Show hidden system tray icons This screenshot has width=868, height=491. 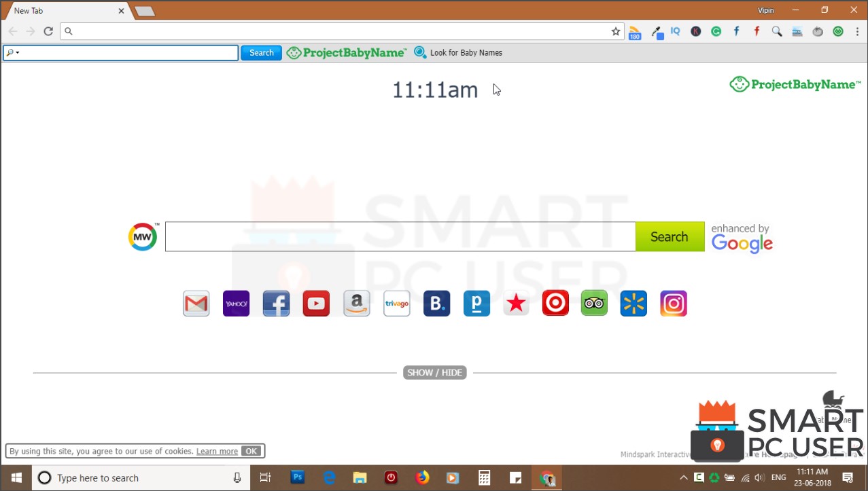[x=684, y=477]
